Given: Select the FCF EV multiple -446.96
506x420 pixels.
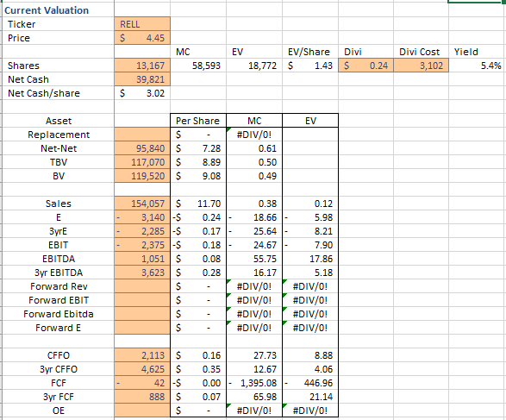Looking at the screenshot, I should pos(310,383).
